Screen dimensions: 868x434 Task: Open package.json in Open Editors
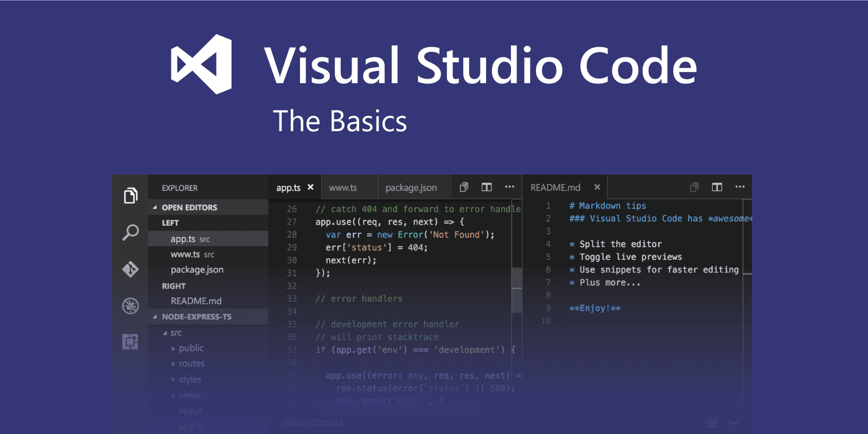pos(208,270)
